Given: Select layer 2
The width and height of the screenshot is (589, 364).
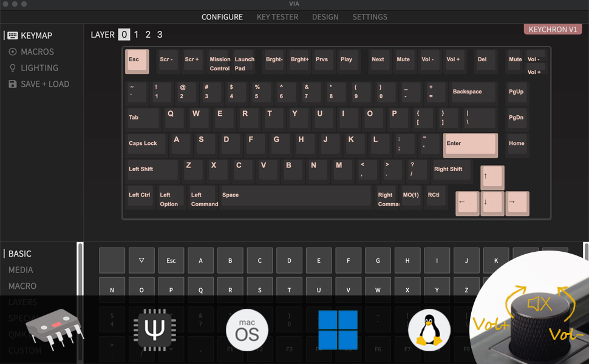Looking at the screenshot, I should coord(148,35).
